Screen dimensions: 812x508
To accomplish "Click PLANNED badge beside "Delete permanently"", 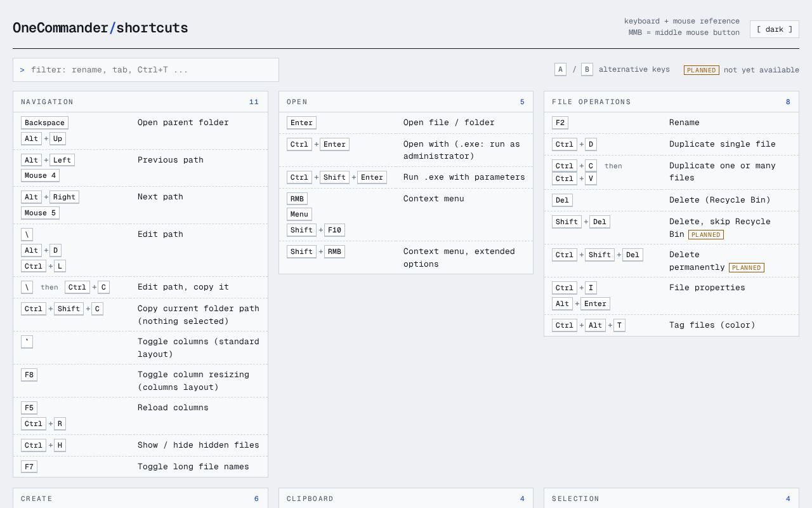I will (x=747, y=268).
